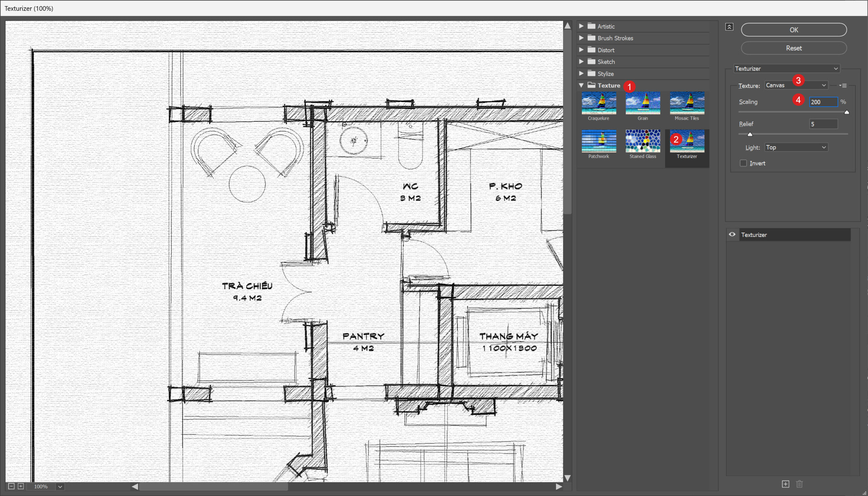Choose the Mosaic Tiles filter thumbnail
The height and width of the screenshot is (496, 868).
pos(687,103)
